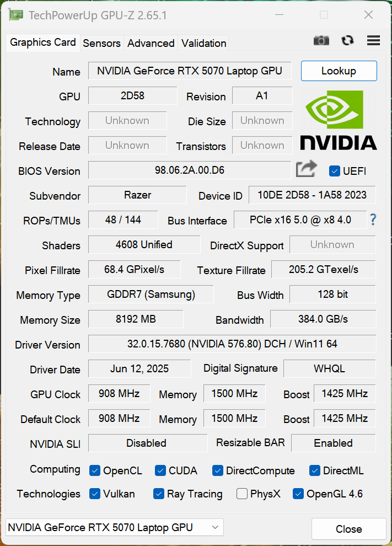Click the Bus Interface question mark

point(373,220)
